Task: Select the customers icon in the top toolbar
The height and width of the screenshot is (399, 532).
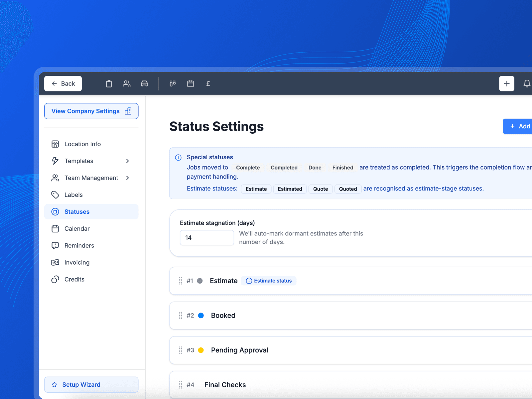Action: [127, 83]
